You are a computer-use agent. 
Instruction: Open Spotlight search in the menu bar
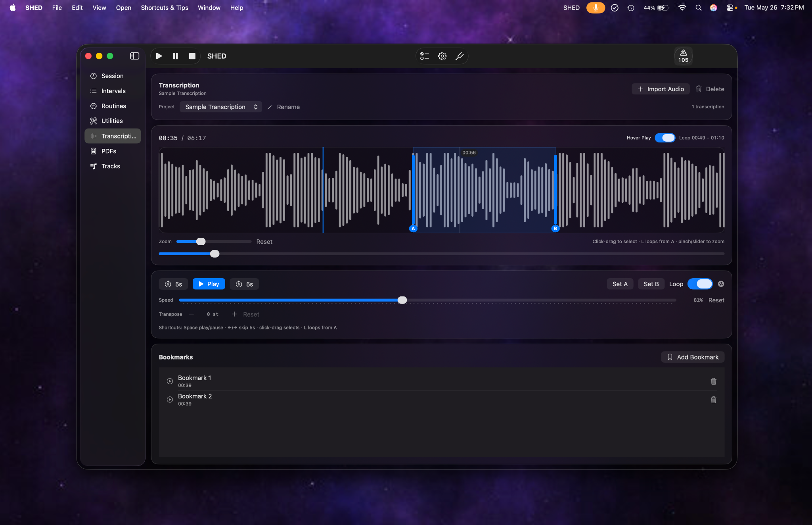click(698, 8)
